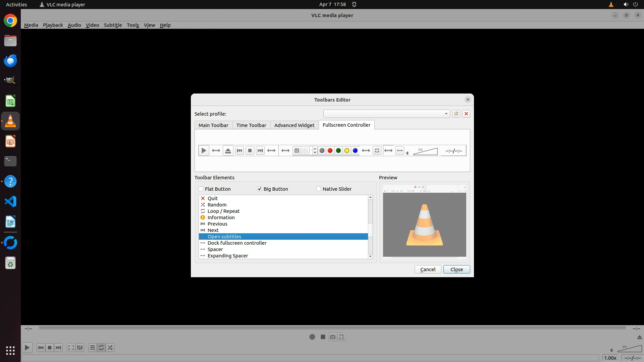The image size is (644, 362).
Task: Click the Close button in dialog
Action: pyautogui.click(x=457, y=269)
